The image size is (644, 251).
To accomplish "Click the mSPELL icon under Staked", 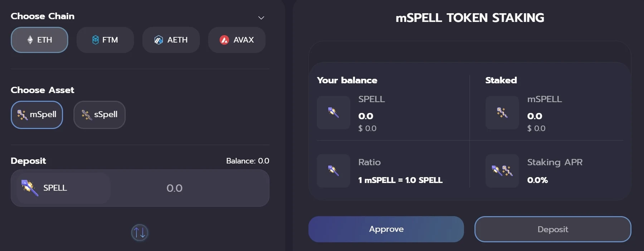I will tap(502, 112).
